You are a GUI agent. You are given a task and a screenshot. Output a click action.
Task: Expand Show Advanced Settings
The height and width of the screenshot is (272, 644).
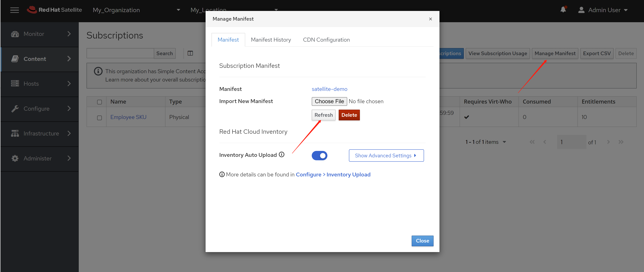386,155
